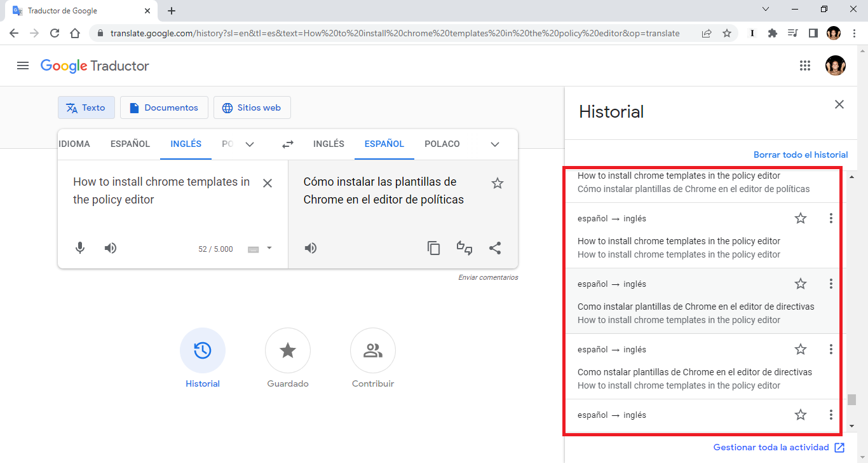Click the Enviar comentarios link

click(488, 277)
